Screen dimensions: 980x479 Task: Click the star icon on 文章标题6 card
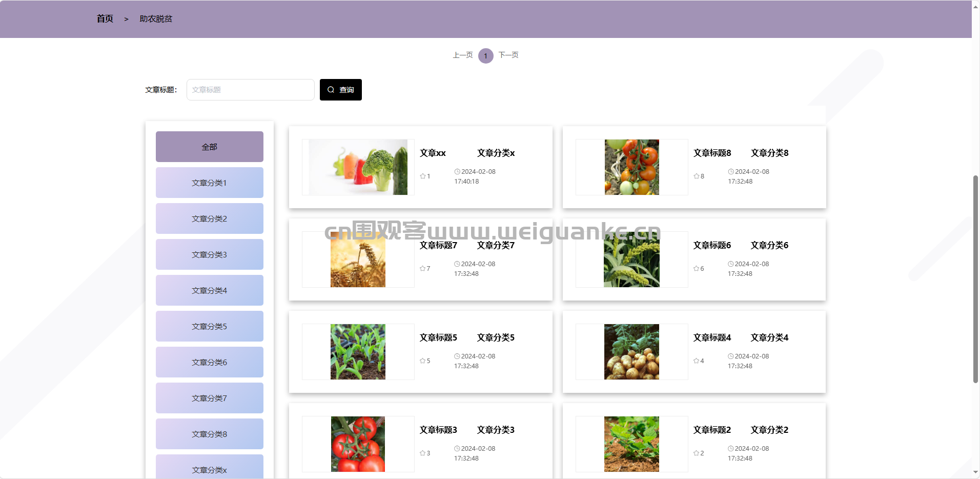click(x=697, y=268)
